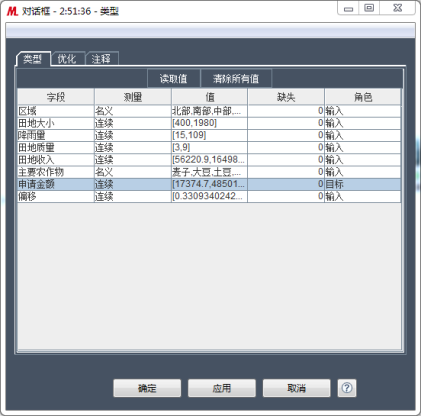Click the 应用 button
Viewport: 421px width, 416px height.
tap(222, 388)
